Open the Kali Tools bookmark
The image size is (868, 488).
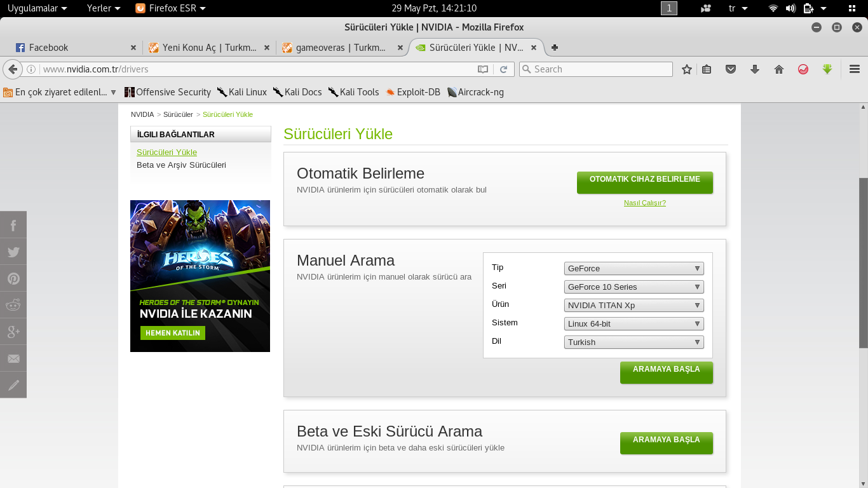click(x=354, y=92)
